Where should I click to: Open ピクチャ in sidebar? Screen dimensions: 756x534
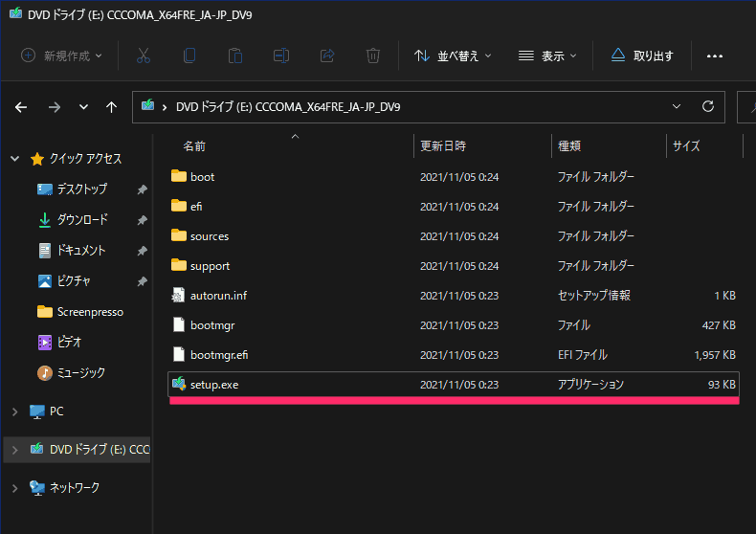coord(74,281)
